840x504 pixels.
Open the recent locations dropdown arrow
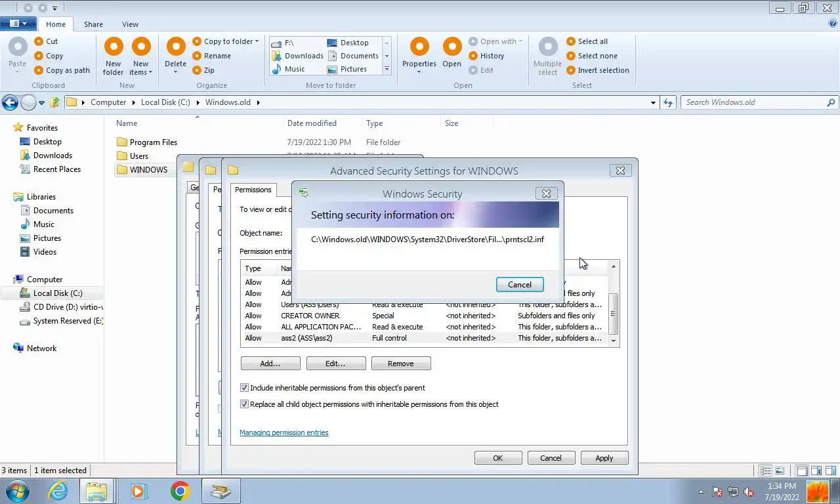(x=41, y=103)
